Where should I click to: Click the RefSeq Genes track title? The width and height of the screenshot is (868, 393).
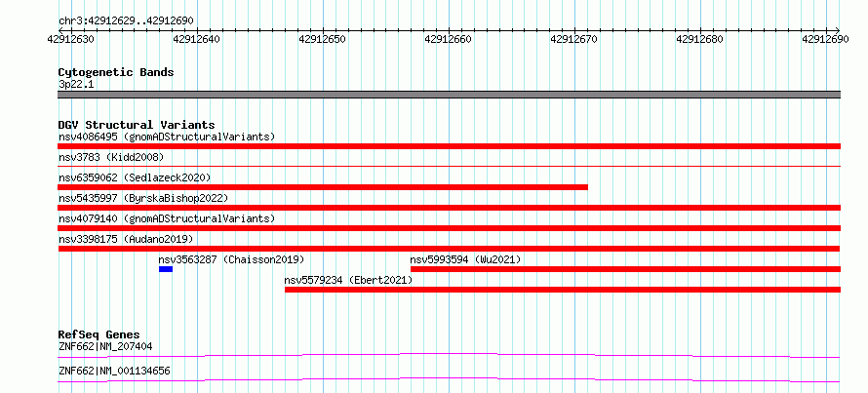(x=99, y=334)
